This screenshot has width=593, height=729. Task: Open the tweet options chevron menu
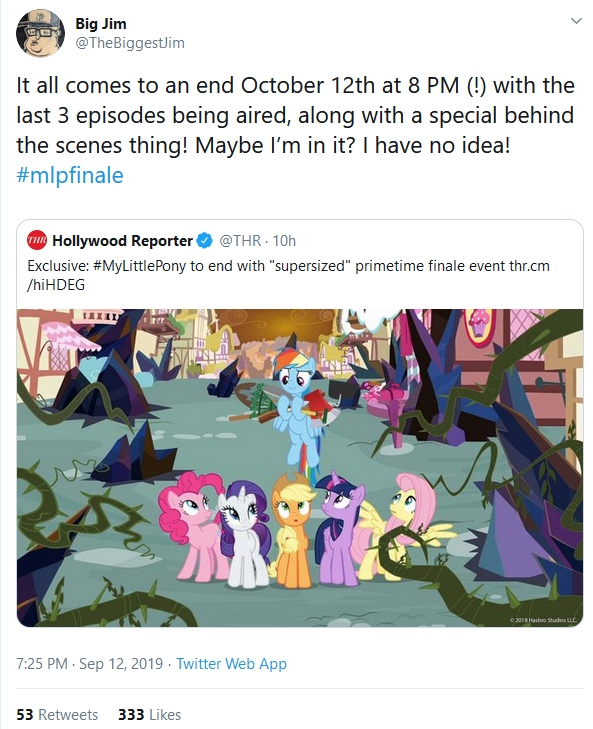coord(576,21)
